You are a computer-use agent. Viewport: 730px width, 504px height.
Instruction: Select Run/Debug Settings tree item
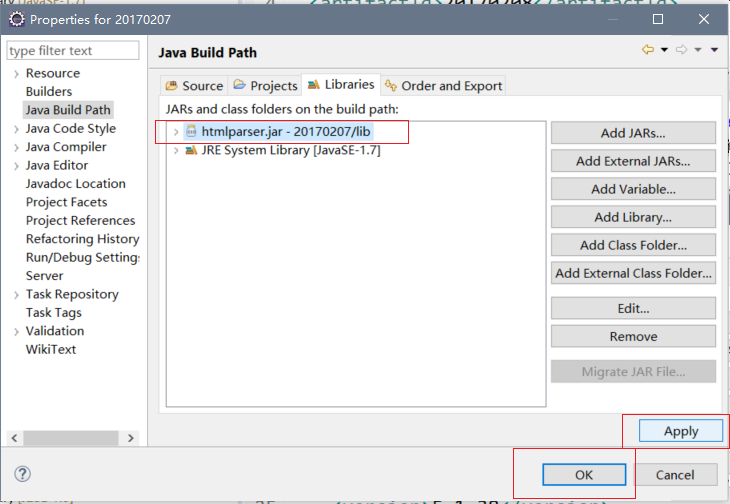(x=82, y=257)
